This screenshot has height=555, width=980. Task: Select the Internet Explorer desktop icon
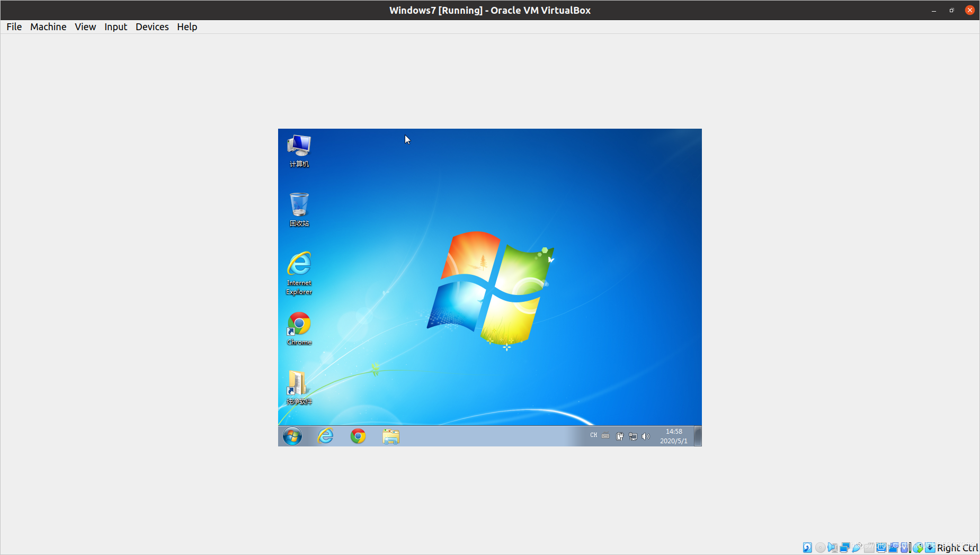pos(299,273)
